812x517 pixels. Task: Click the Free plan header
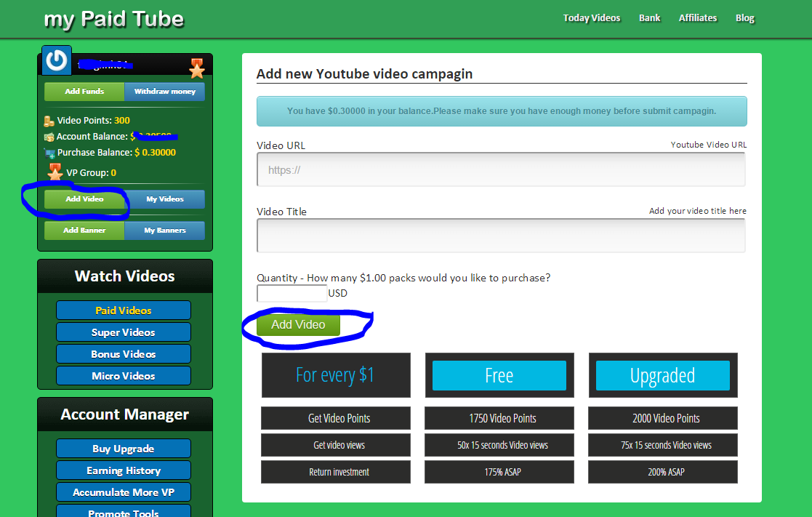click(499, 376)
